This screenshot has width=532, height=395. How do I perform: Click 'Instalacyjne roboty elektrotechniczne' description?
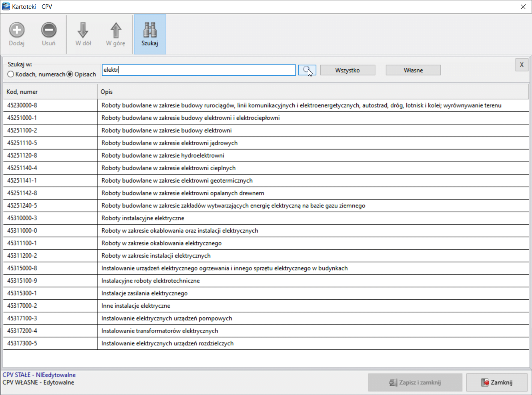click(313, 281)
